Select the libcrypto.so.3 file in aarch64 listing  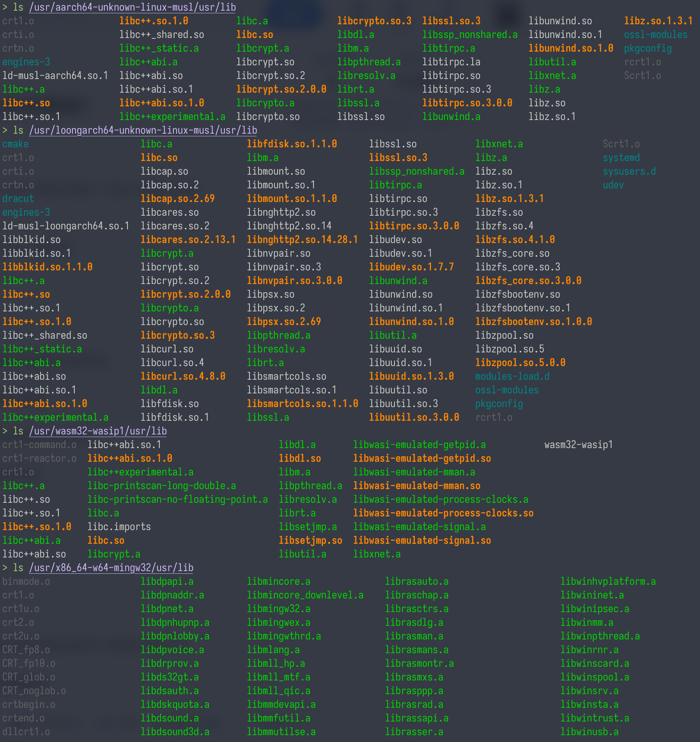[x=374, y=21]
